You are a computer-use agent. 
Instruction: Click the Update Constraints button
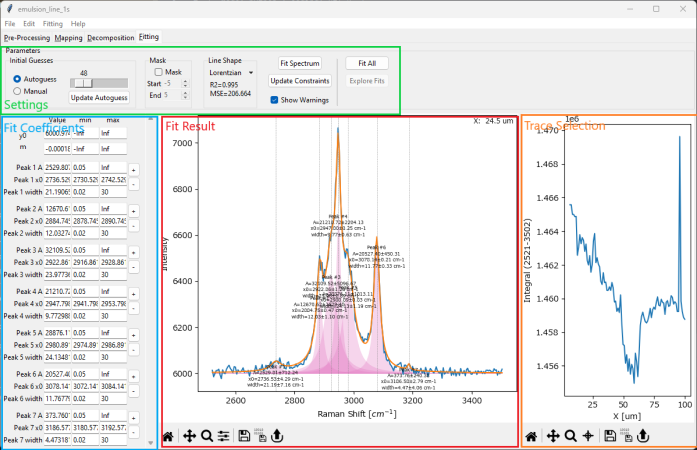point(299,81)
